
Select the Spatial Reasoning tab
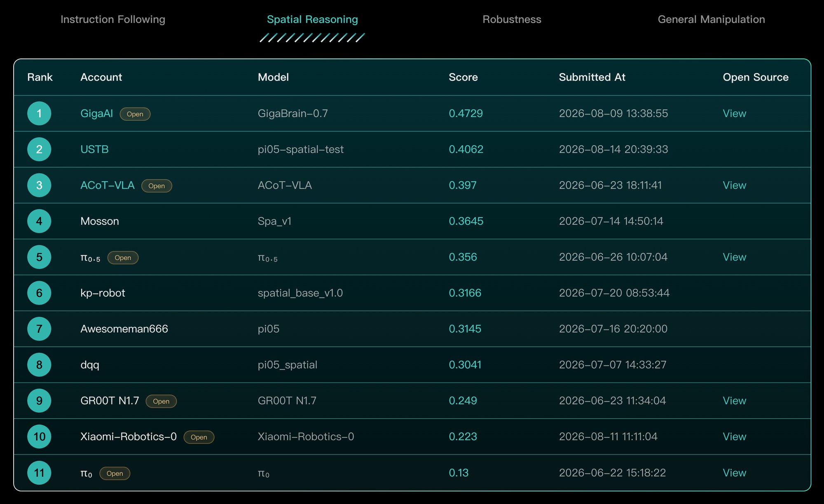pos(312,19)
